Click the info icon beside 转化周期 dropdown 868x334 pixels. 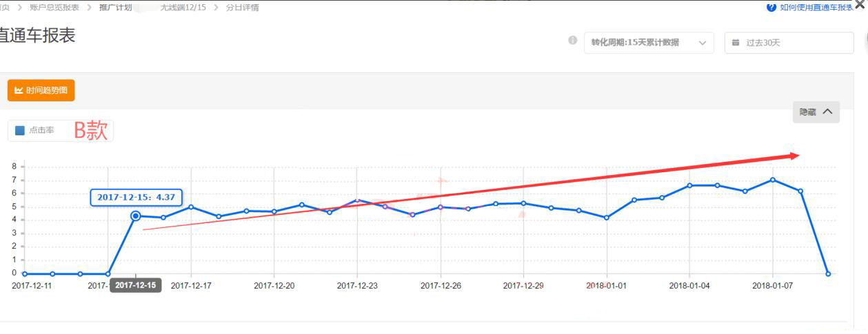tap(572, 41)
